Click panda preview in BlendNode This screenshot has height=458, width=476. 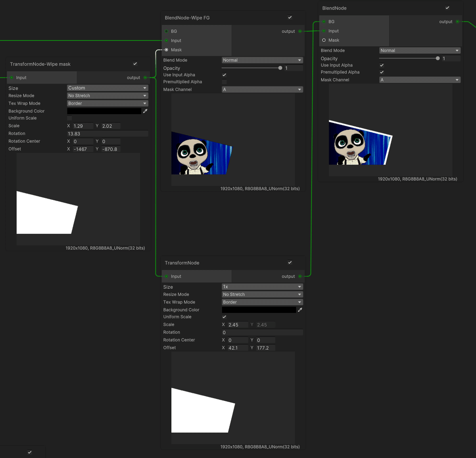point(390,130)
